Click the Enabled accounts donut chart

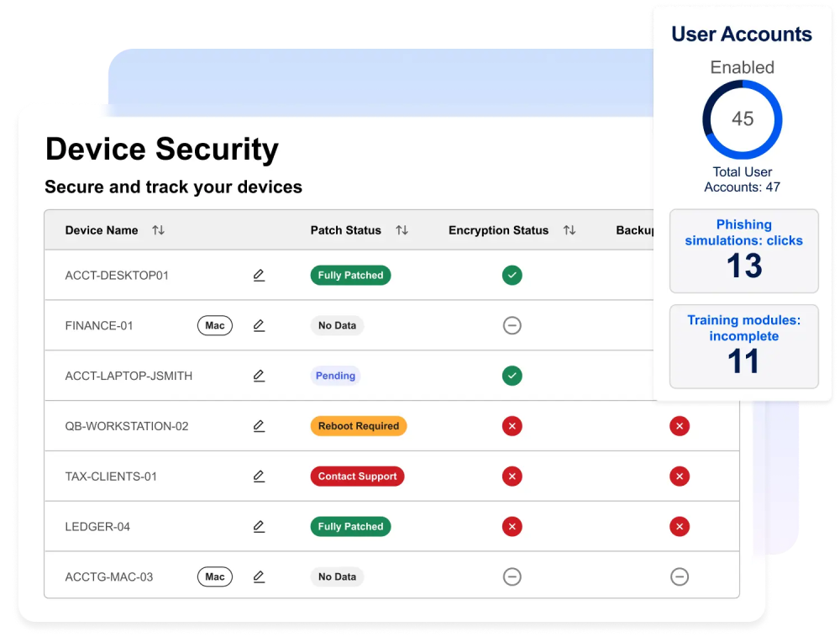(x=743, y=119)
